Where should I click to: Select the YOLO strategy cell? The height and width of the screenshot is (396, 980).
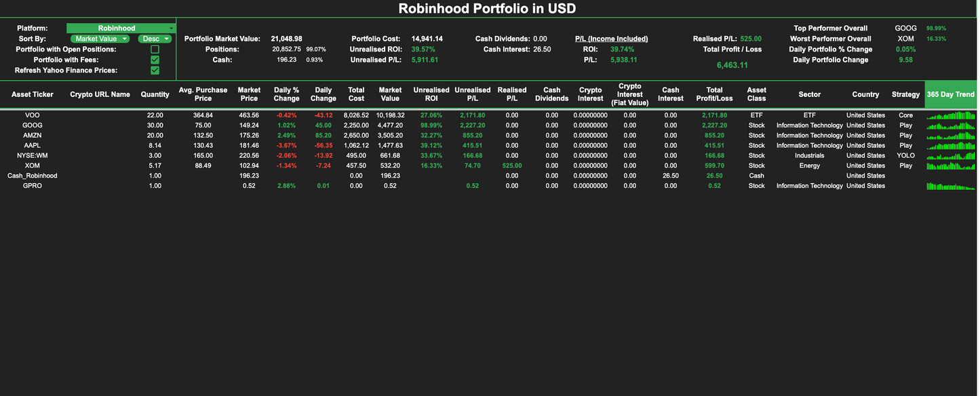point(906,155)
